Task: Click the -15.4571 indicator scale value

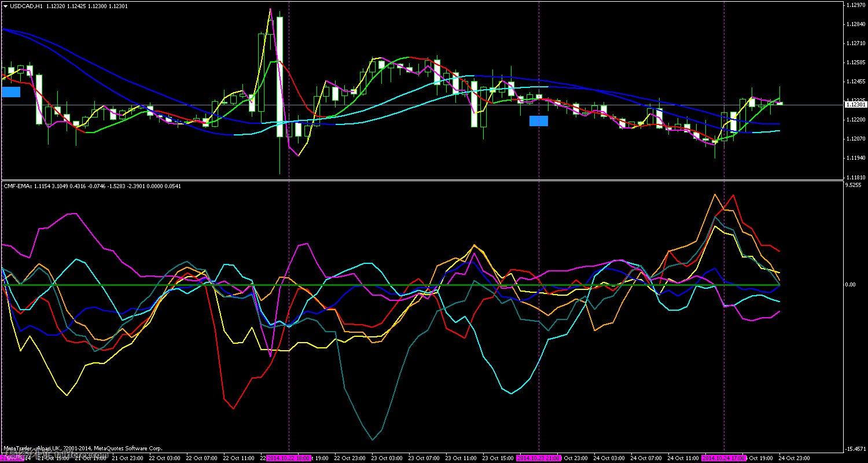Action: point(855,449)
